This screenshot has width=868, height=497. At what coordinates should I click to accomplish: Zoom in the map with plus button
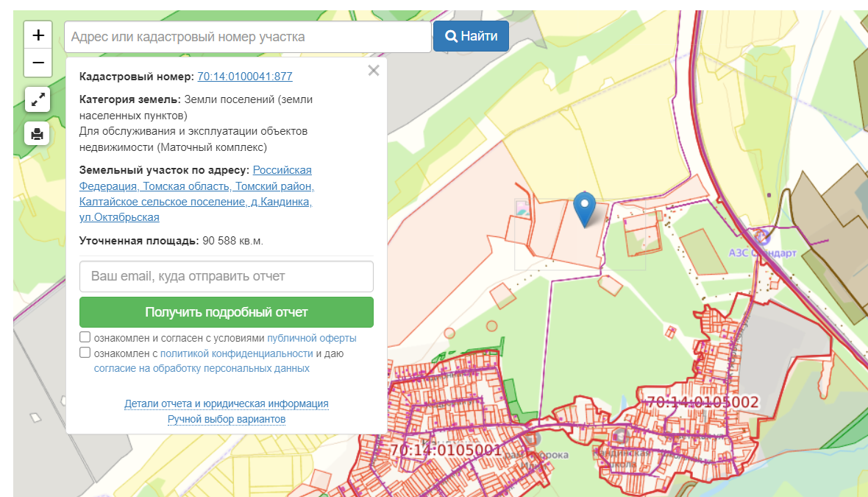coord(38,35)
